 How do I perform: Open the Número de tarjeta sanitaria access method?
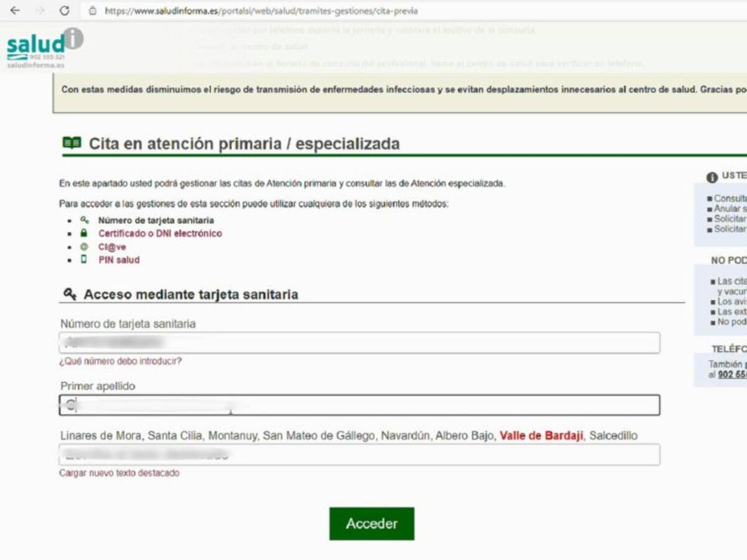[156, 220]
